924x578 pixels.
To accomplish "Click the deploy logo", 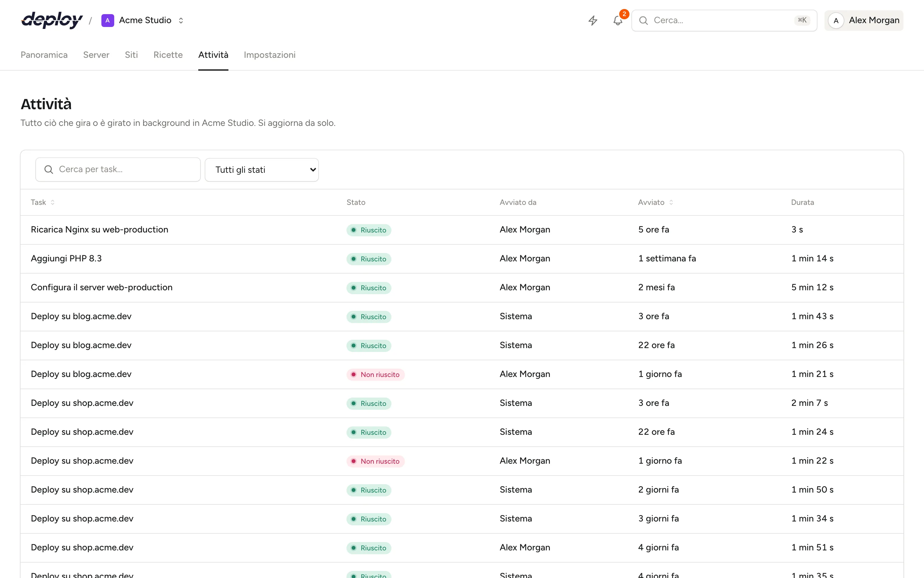I will 52,20.
